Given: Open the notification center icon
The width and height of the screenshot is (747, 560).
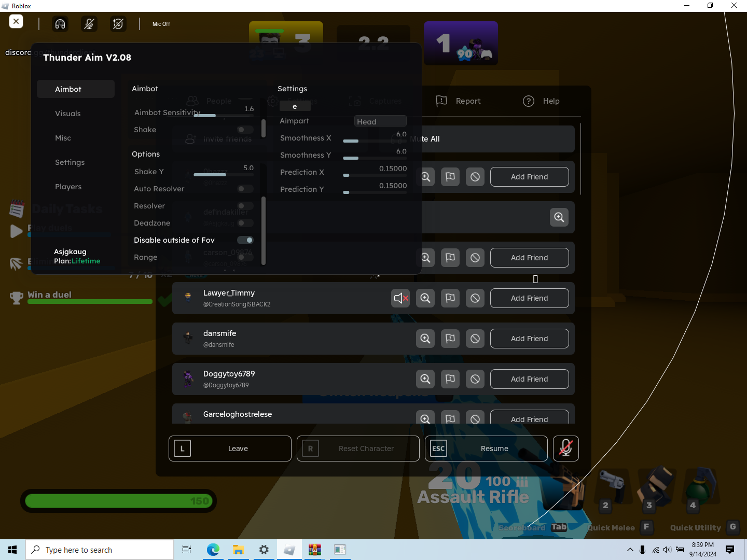Looking at the screenshot, I should 730,550.
